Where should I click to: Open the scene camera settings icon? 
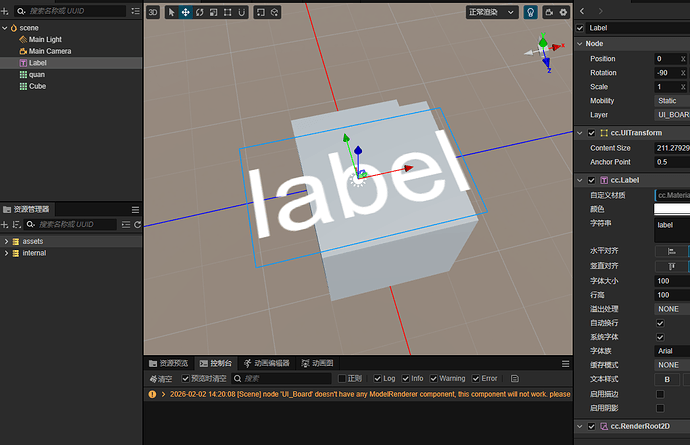pyautogui.click(x=549, y=12)
